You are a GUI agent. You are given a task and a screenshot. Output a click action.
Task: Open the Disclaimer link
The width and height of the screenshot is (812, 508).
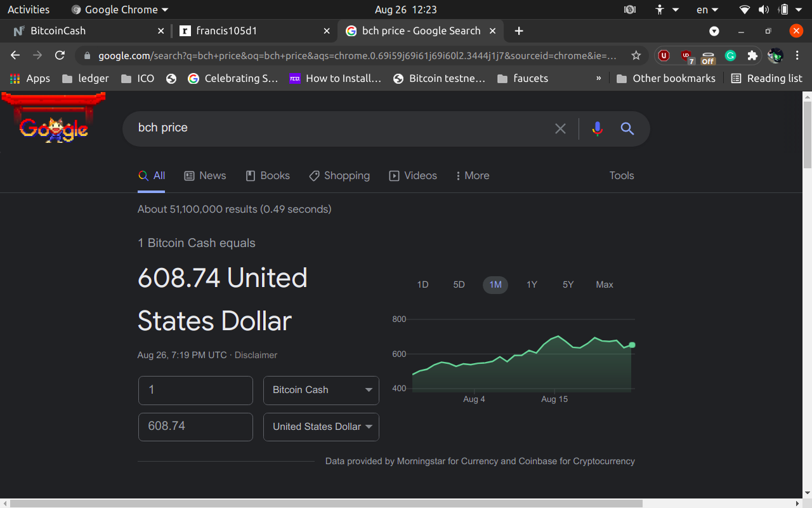[256, 356]
